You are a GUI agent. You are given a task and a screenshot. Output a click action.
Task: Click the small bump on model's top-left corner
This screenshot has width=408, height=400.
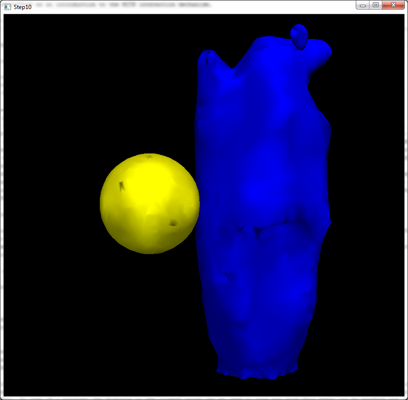pyautogui.click(x=211, y=58)
